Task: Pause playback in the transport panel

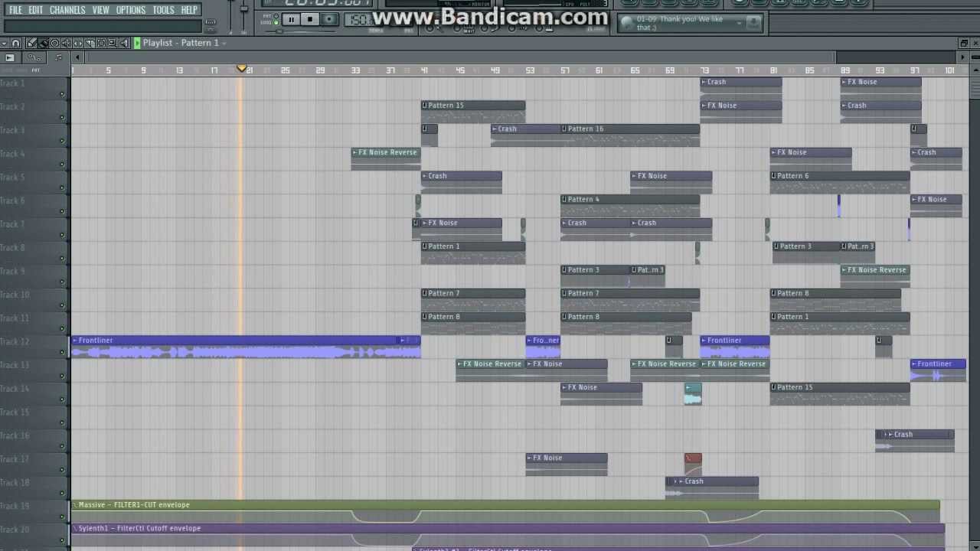Action: pyautogui.click(x=291, y=19)
